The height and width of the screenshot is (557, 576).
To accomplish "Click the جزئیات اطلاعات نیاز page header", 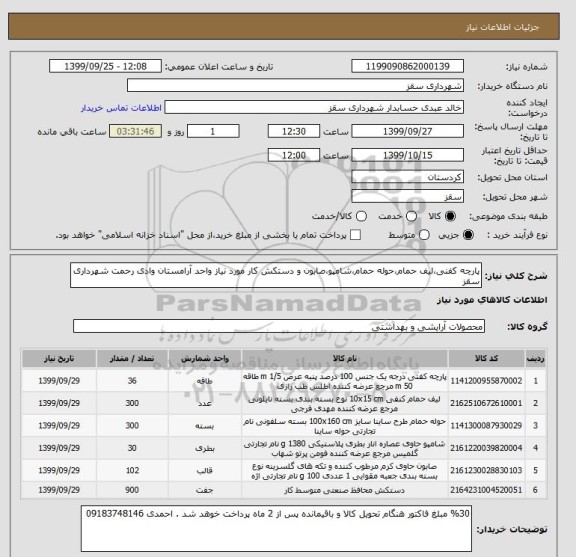I will coord(502,28).
